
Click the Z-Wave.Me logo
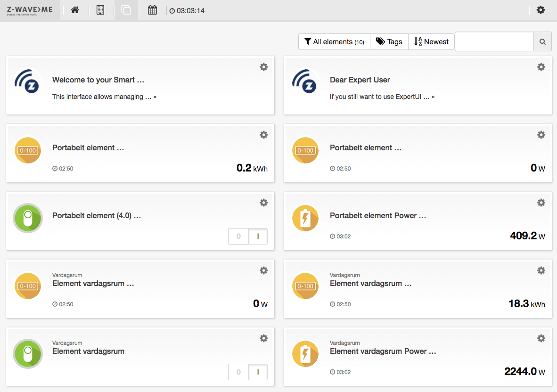click(x=30, y=10)
